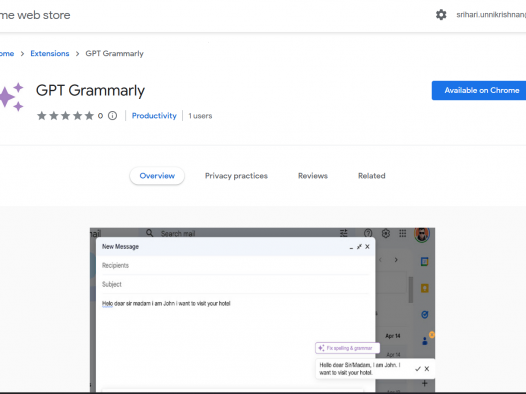Click Contacts icon in preview side panel
The width and height of the screenshot is (526, 394).
pos(424,341)
